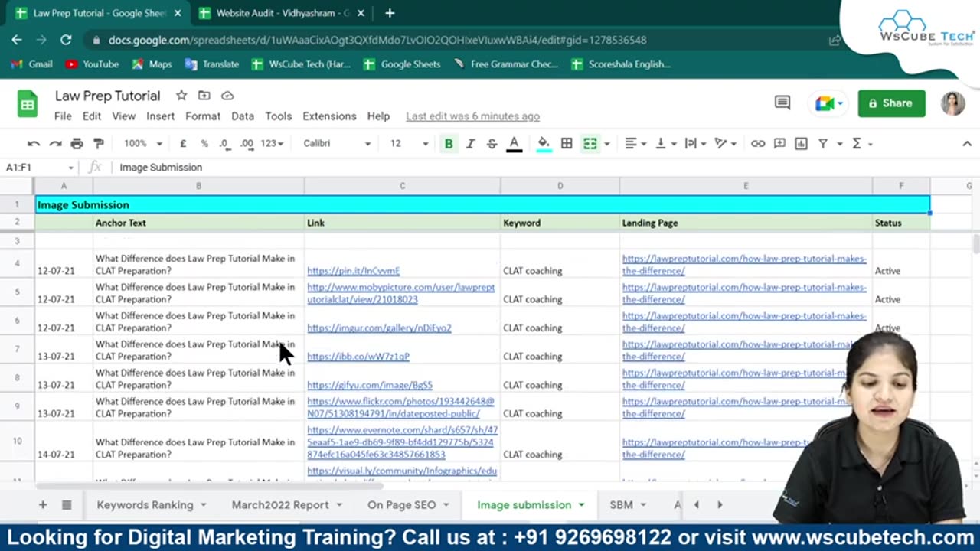
Task: Create a filter with funnel icon
Action: point(823,143)
